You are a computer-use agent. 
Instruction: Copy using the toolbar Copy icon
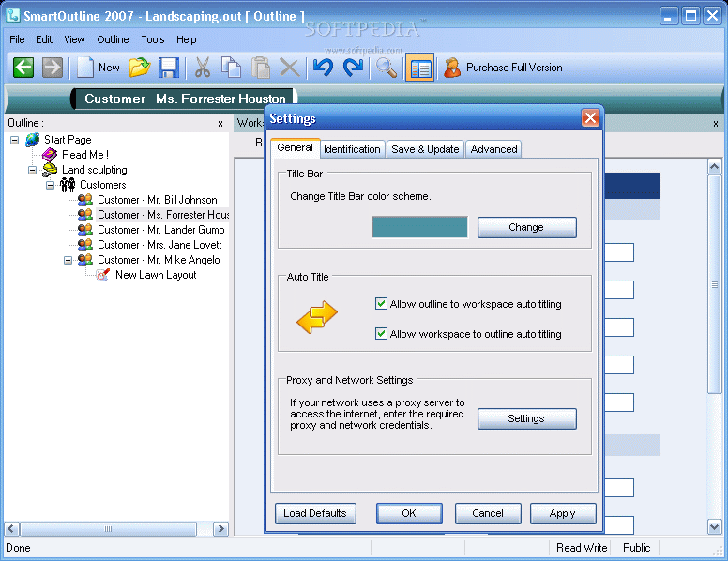point(231,68)
